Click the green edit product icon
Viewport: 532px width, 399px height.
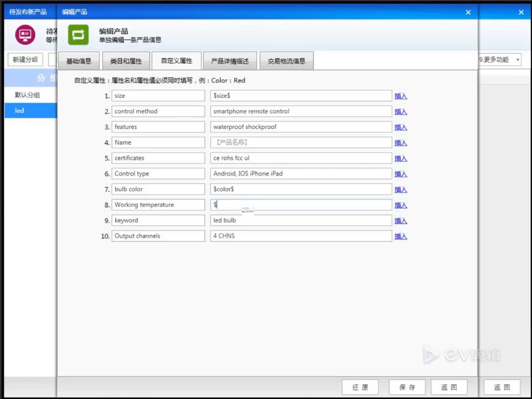click(78, 34)
